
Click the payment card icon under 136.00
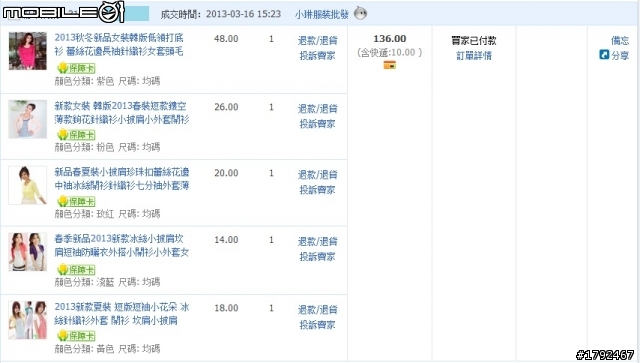[x=389, y=65]
